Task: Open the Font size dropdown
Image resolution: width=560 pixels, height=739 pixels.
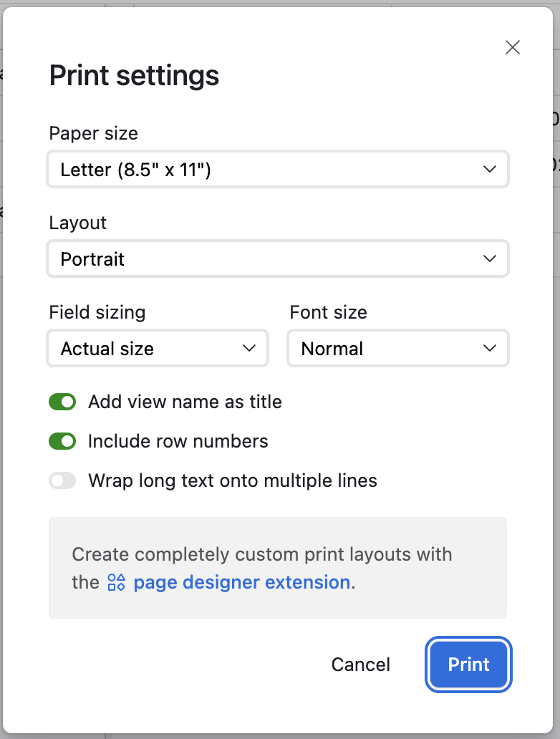Action: click(x=397, y=348)
